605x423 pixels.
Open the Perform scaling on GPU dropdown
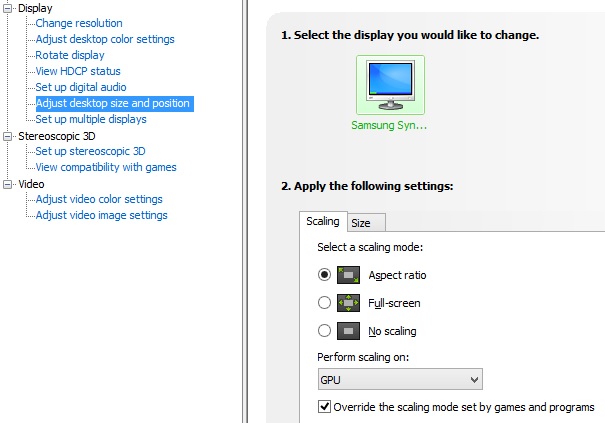pos(400,379)
